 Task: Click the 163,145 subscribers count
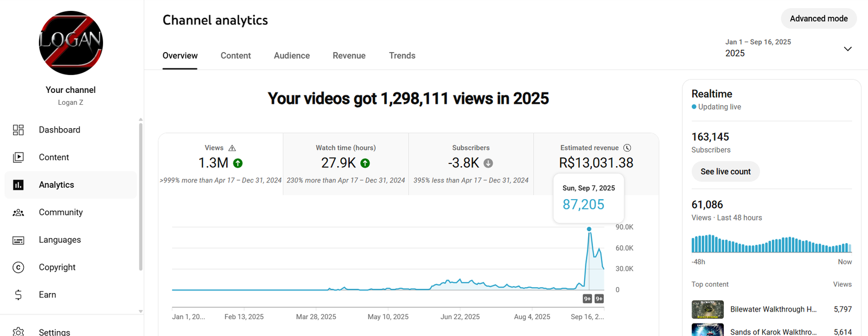pos(710,137)
